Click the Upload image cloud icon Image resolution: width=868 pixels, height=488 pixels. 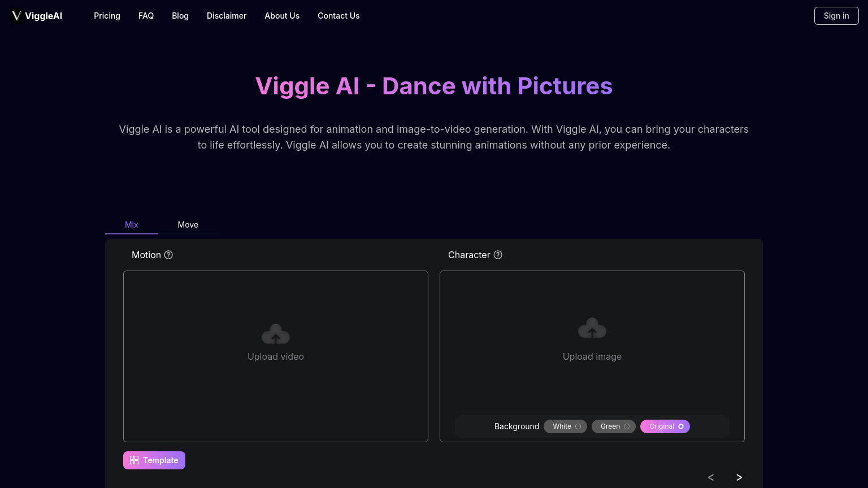592,328
